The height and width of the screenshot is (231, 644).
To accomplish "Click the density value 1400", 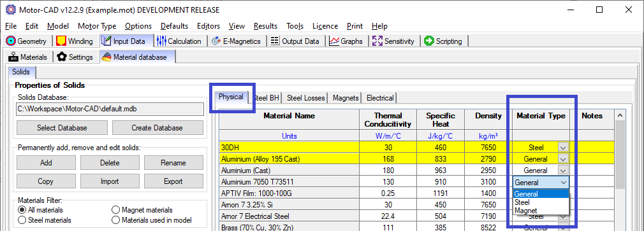I will [488, 193].
